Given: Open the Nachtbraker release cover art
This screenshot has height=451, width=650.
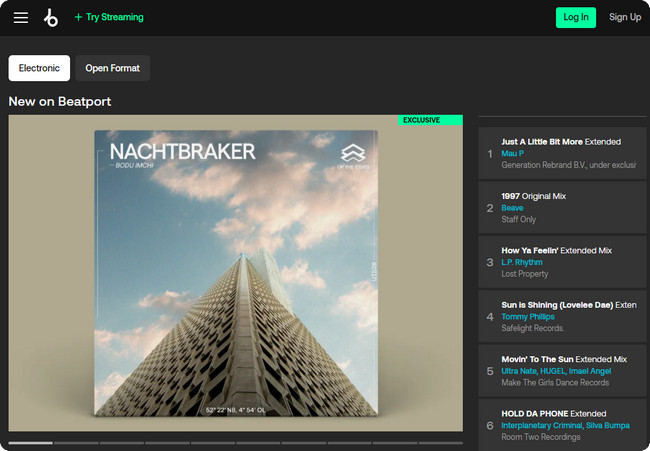Looking at the screenshot, I should coord(236,273).
